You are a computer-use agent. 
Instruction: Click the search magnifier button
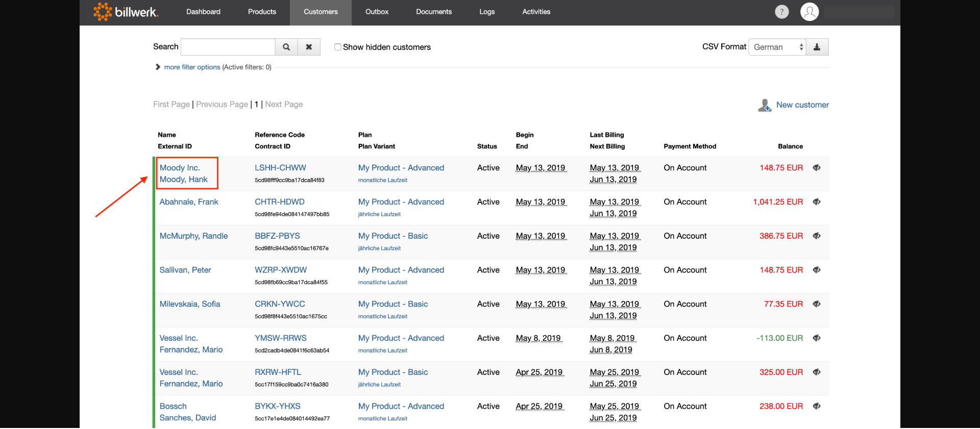point(286,47)
